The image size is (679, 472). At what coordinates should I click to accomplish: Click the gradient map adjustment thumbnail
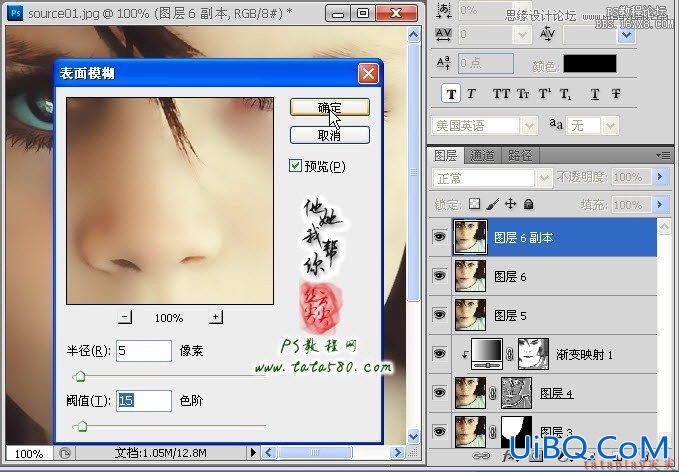coord(487,353)
